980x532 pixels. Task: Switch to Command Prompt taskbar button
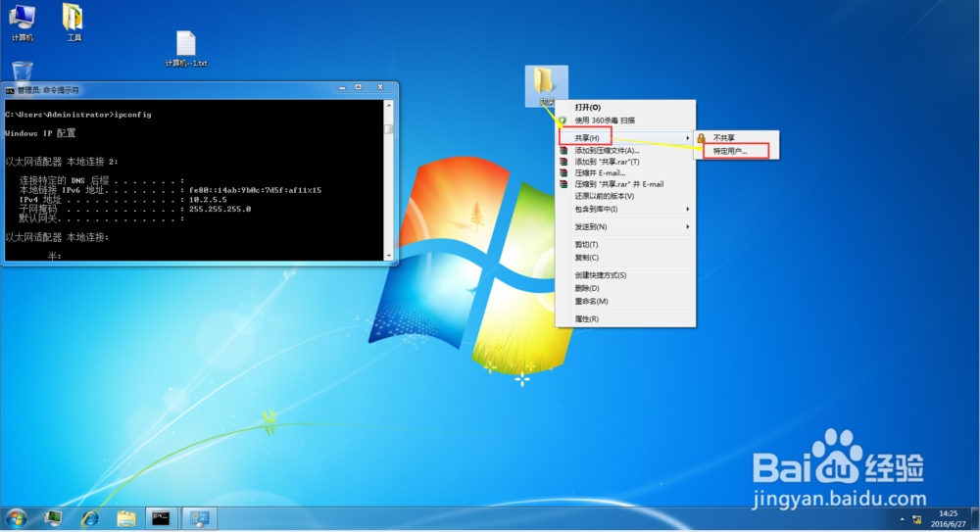(162, 518)
